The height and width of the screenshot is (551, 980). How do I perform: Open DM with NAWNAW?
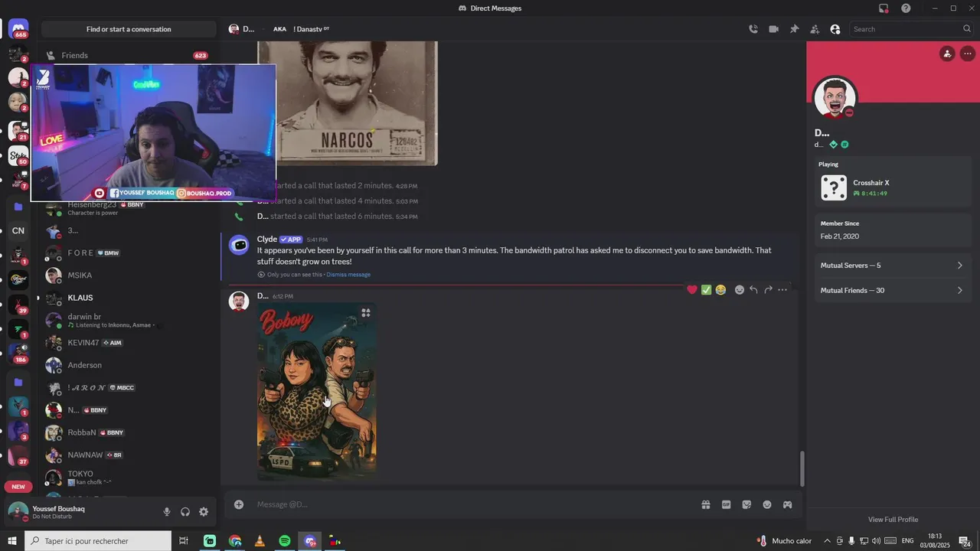tap(127, 455)
